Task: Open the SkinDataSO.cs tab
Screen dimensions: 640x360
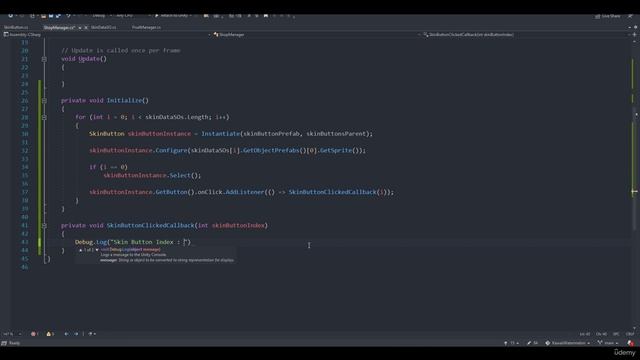Action: (103, 27)
